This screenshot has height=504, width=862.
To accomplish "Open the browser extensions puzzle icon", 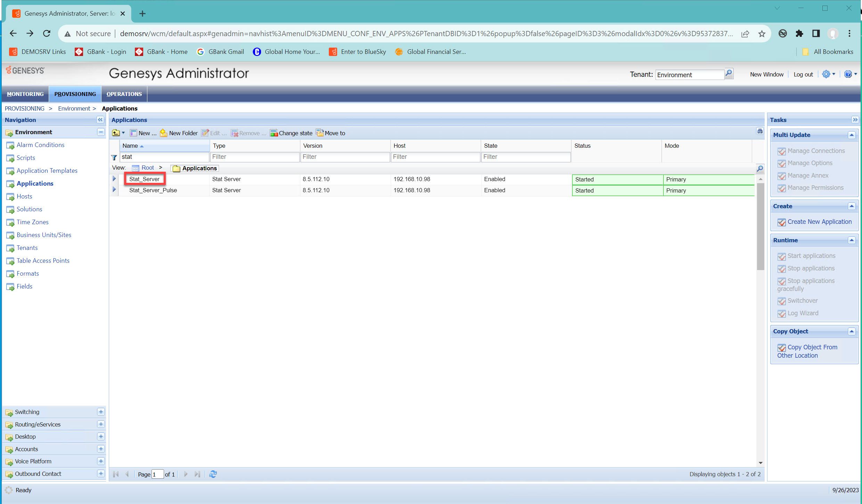I will click(799, 33).
